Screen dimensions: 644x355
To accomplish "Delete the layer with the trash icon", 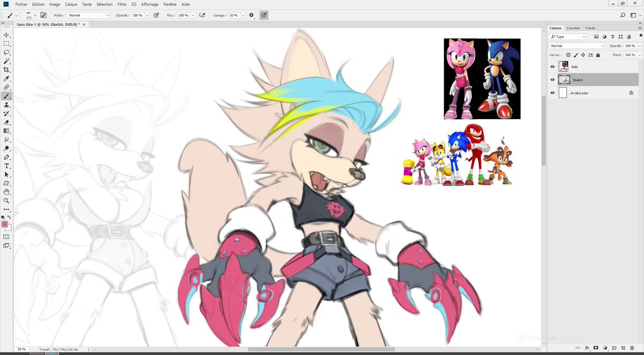I will coord(632,348).
